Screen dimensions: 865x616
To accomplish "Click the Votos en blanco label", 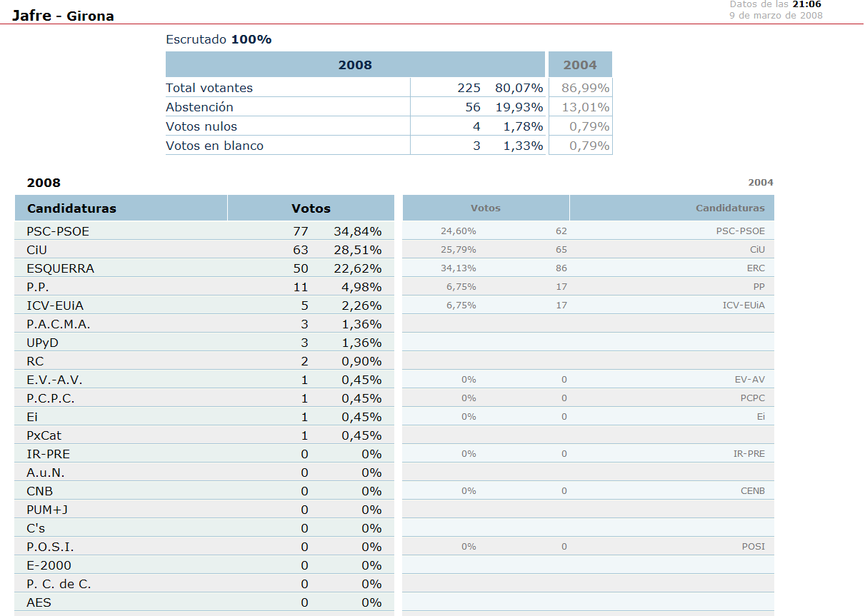I will pyautogui.click(x=214, y=146).
